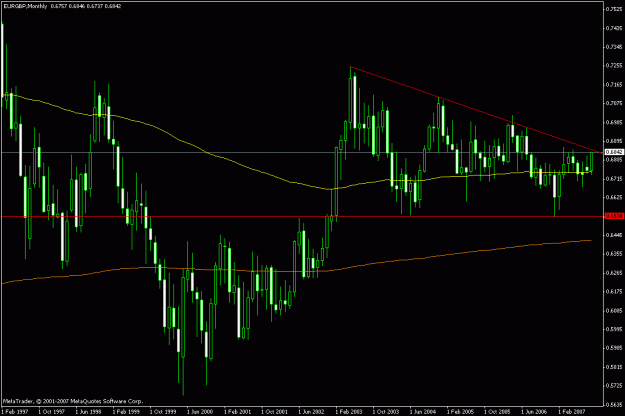Click the 1 Feb 1999 date label
Image resolution: width=625 pixels, height=416 pixels.
coord(126,412)
